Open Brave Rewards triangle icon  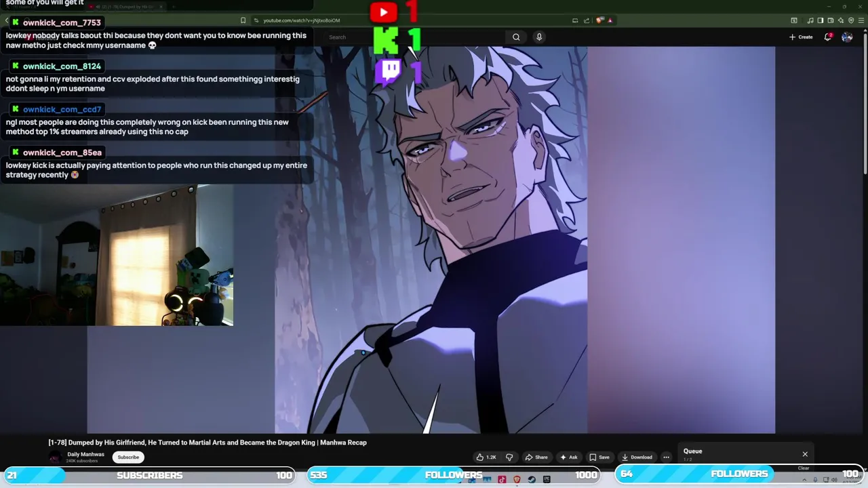(x=610, y=20)
